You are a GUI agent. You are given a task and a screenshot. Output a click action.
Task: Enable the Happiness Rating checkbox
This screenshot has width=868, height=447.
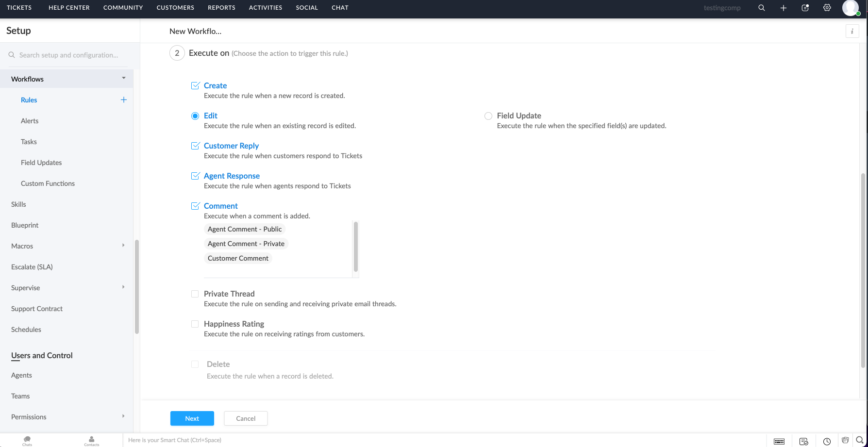pyautogui.click(x=195, y=324)
